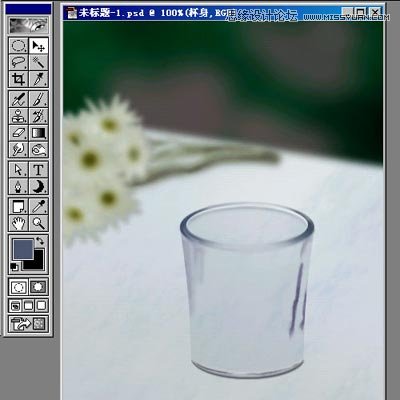Select the Magic Wand tool
This screenshot has height=400, width=400.
[x=38, y=62]
